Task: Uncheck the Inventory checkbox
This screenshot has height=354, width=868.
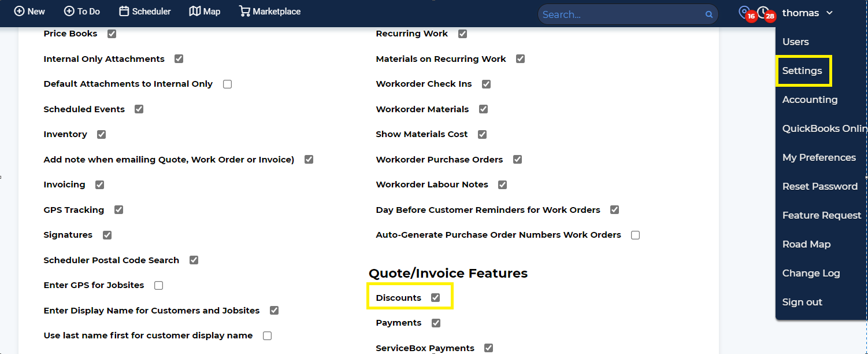Action: [x=101, y=134]
